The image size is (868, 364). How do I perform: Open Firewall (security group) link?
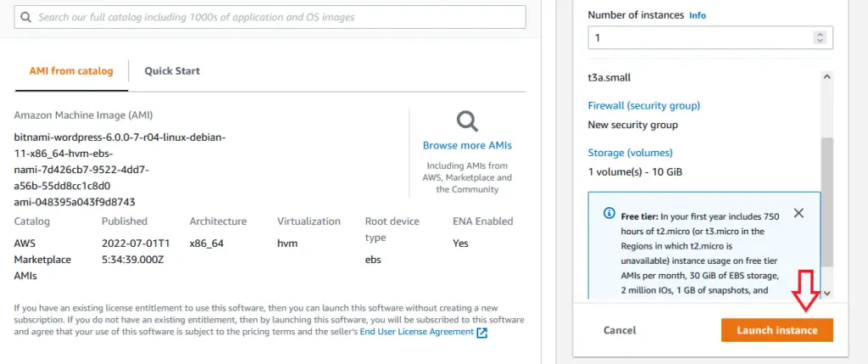(x=644, y=105)
